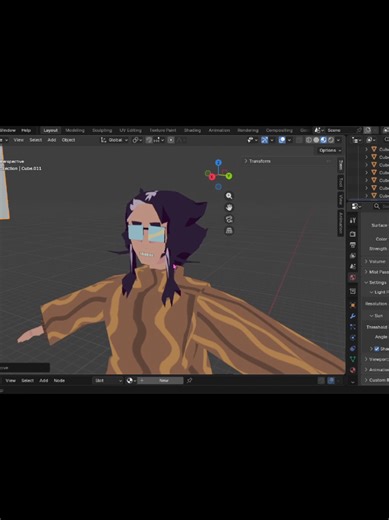Click the blue Z axis on gizmo

coord(218,163)
